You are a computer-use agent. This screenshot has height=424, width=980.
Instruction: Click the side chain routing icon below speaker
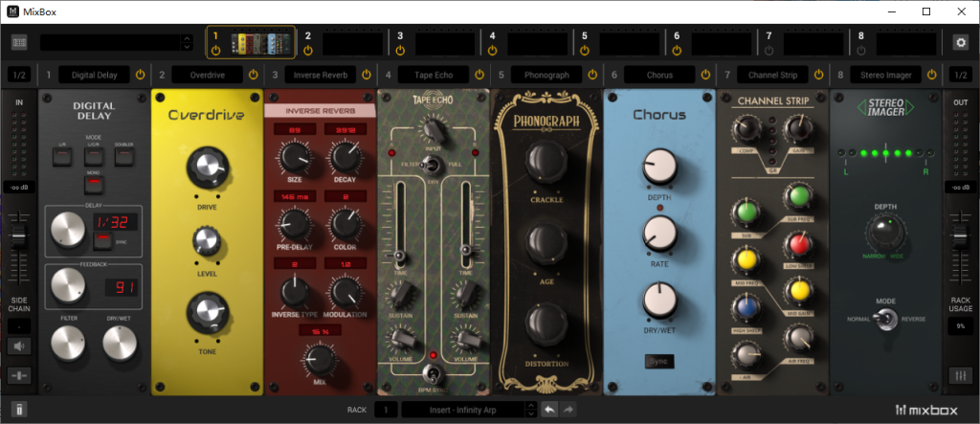click(18, 375)
